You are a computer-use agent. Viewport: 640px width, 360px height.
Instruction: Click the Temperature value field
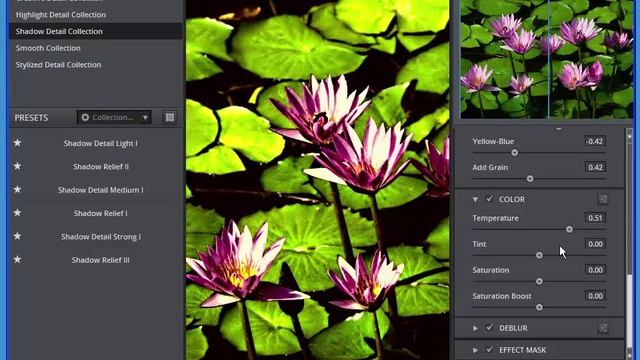[595, 218]
